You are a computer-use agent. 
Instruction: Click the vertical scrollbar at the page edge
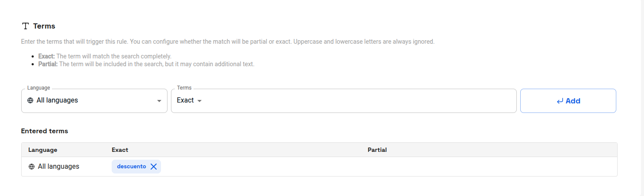[x=642, y=98]
